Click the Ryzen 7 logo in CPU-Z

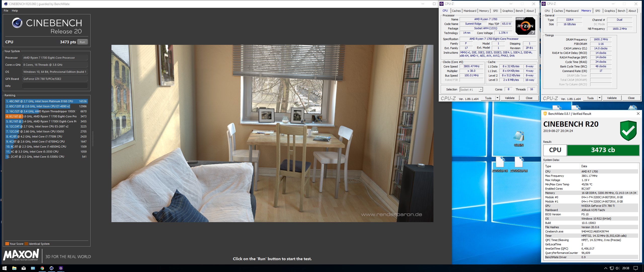pos(525,26)
